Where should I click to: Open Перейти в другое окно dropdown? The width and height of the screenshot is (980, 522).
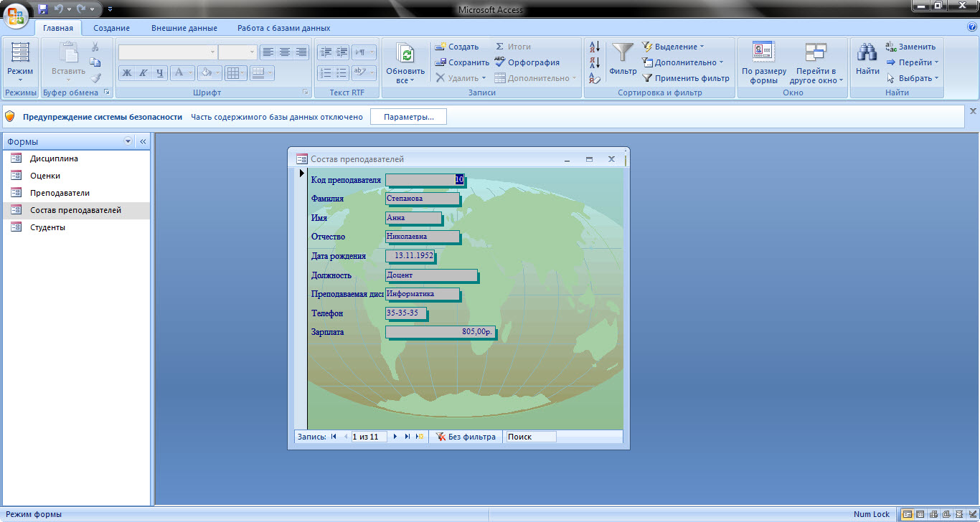point(816,63)
